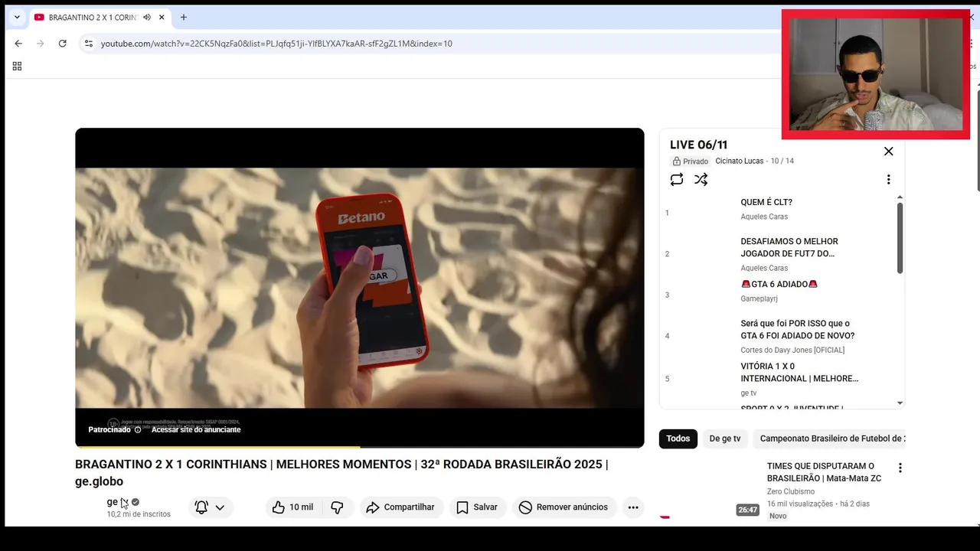This screenshot has width=980, height=551.
Task: Click the 26:47 video thumbnail
Action: pyautogui.click(x=710, y=490)
